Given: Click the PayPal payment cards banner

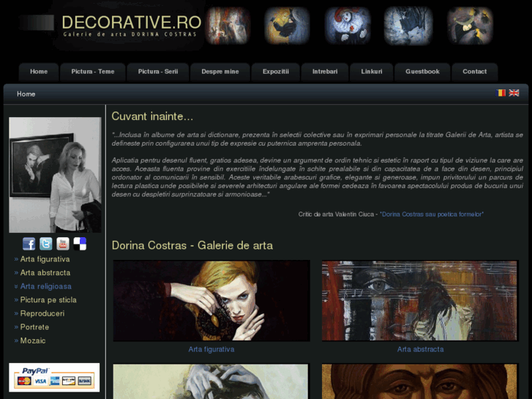Looking at the screenshot, I should pos(54,377).
